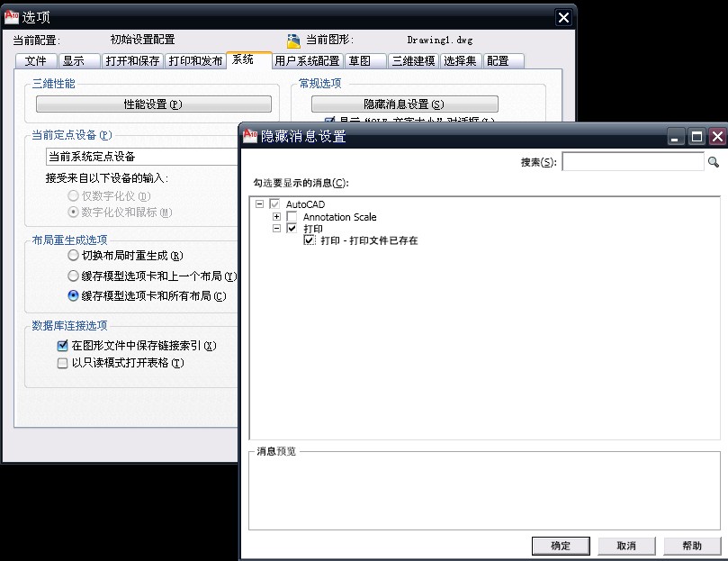Confirm with the 确定 button

pyautogui.click(x=561, y=546)
